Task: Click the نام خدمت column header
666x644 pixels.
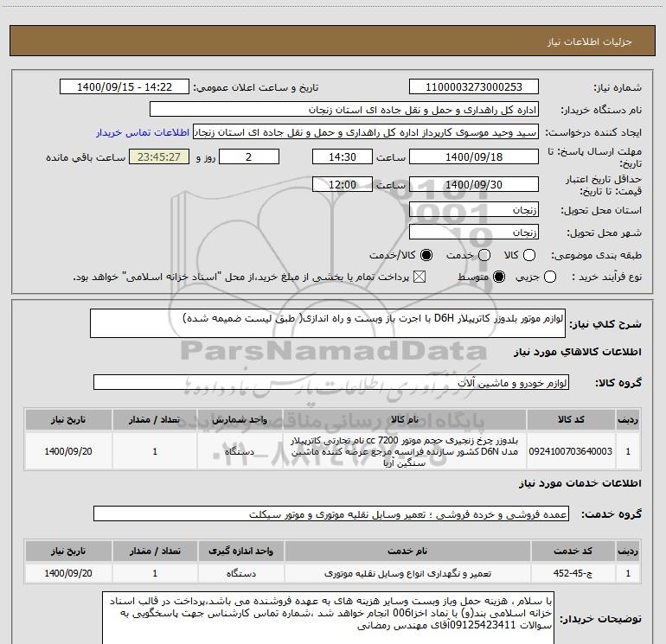Action: (407, 551)
